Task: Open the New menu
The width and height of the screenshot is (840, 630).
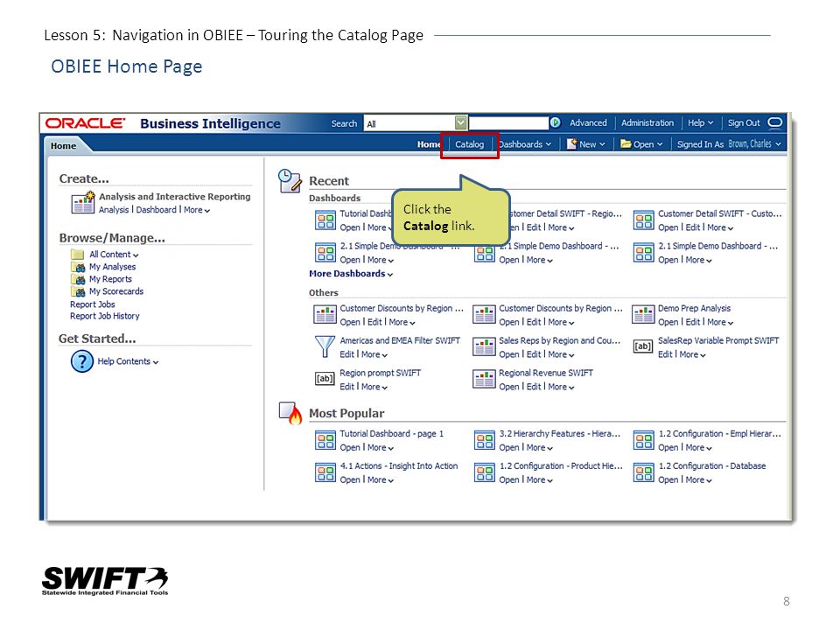Action: [x=592, y=144]
